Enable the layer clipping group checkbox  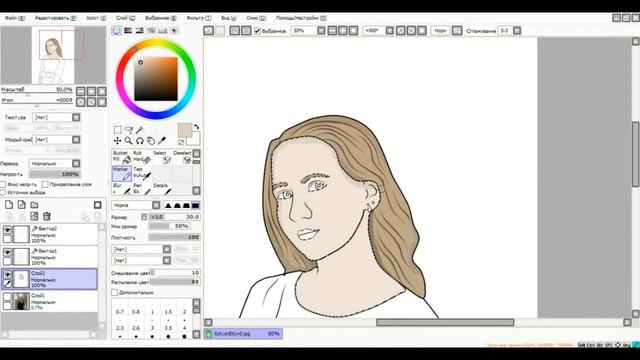(45, 184)
